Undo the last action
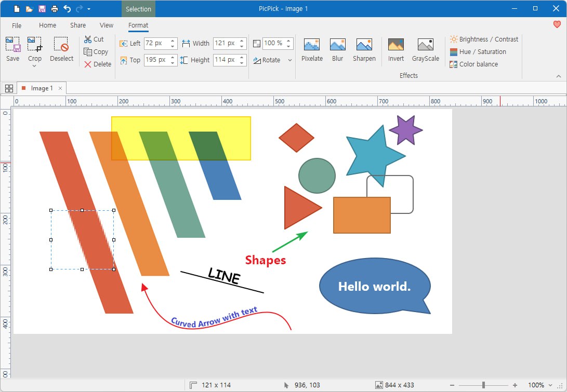This screenshot has height=392, width=567. tap(65, 8)
